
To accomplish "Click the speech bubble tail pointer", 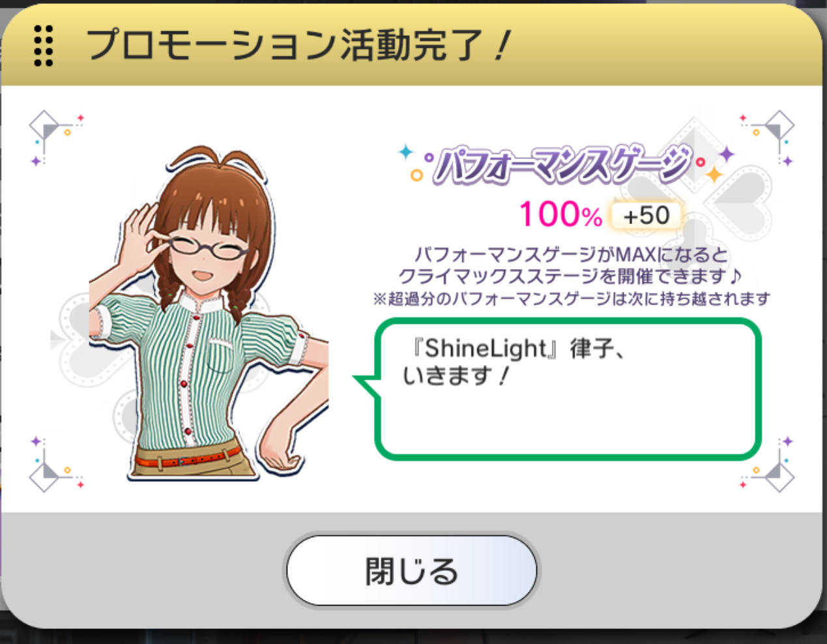I will pyautogui.click(x=365, y=385).
